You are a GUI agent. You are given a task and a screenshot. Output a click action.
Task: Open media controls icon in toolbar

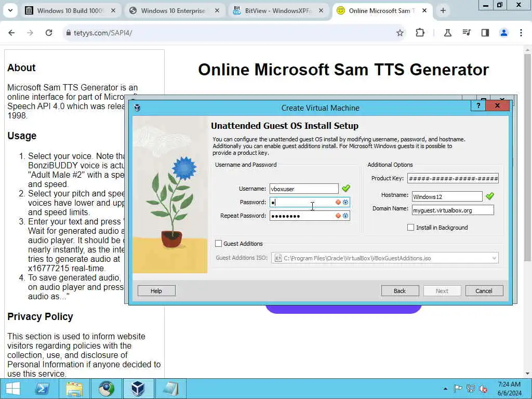click(467, 33)
